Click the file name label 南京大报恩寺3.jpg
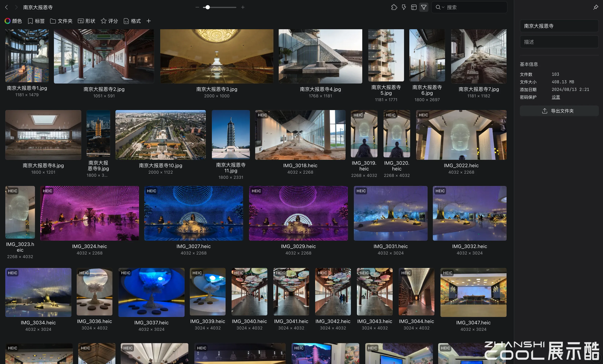603x364 pixels. 217,89
